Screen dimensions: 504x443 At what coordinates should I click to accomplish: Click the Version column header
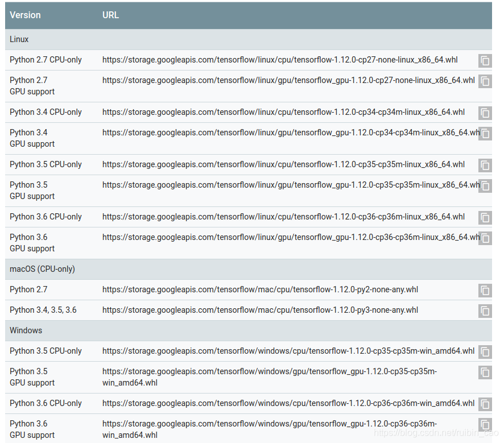point(25,15)
